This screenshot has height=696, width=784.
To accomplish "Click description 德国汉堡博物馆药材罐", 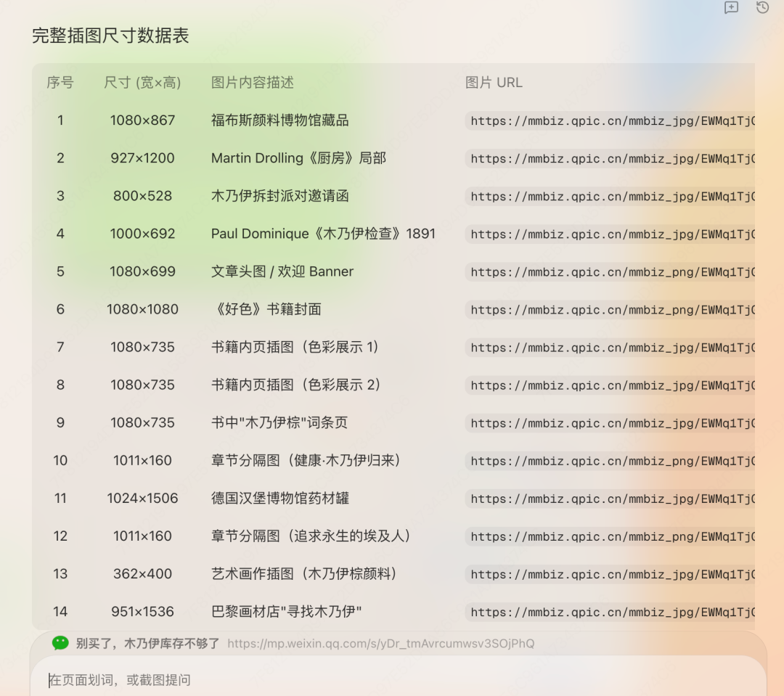I will tap(280, 499).
